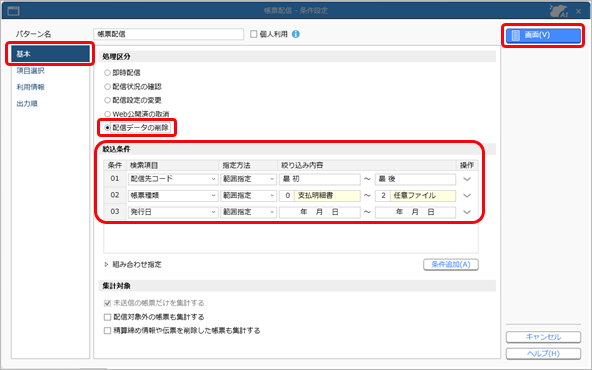Click the 支払明細書 value cell

(327, 196)
